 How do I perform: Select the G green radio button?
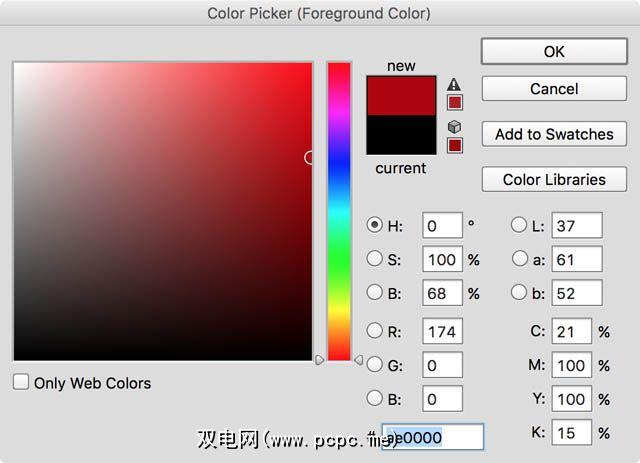point(375,365)
